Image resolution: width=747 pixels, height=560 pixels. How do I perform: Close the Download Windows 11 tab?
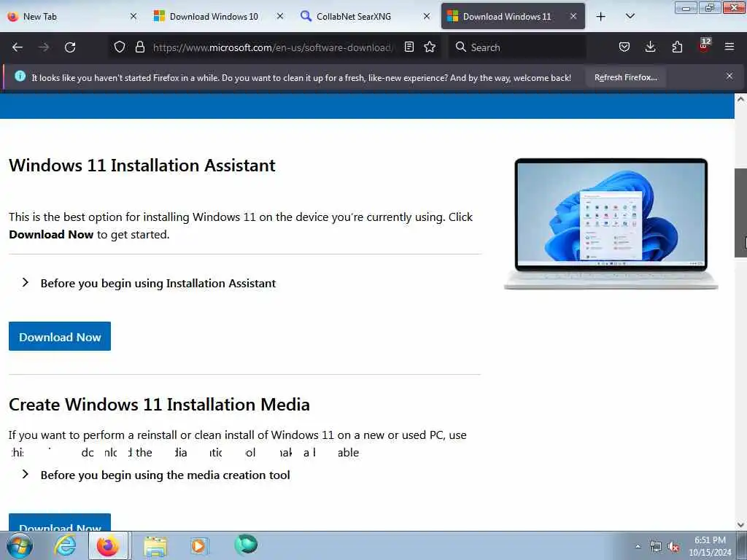[573, 16]
